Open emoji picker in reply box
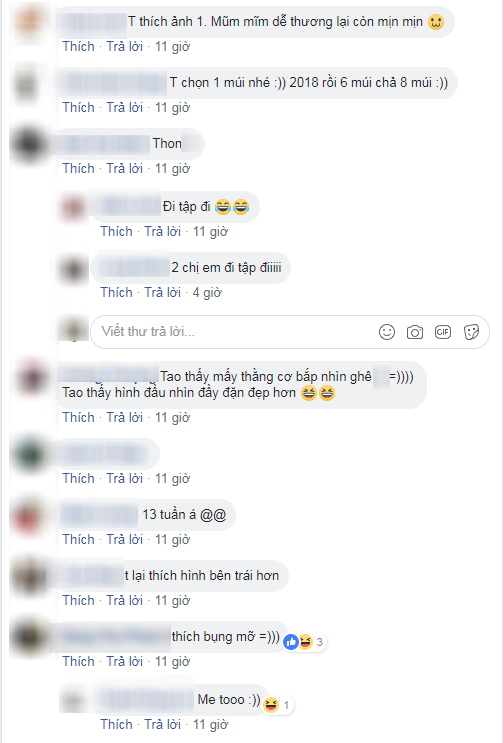Viewport: 503px width, 743px height. pos(386,332)
